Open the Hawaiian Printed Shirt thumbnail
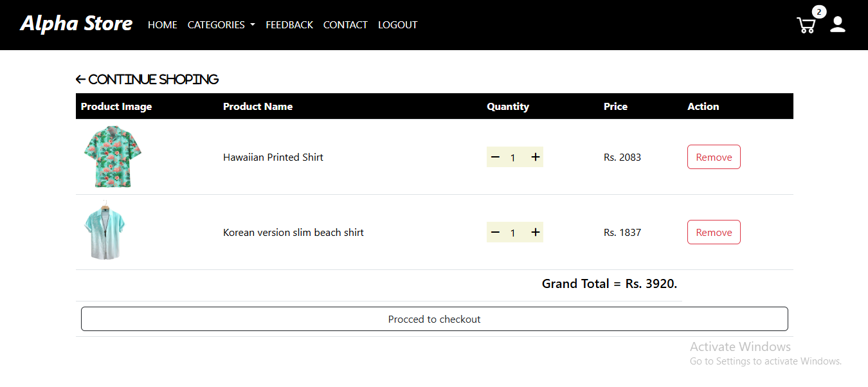Image resolution: width=868 pixels, height=387 pixels. click(x=113, y=157)
